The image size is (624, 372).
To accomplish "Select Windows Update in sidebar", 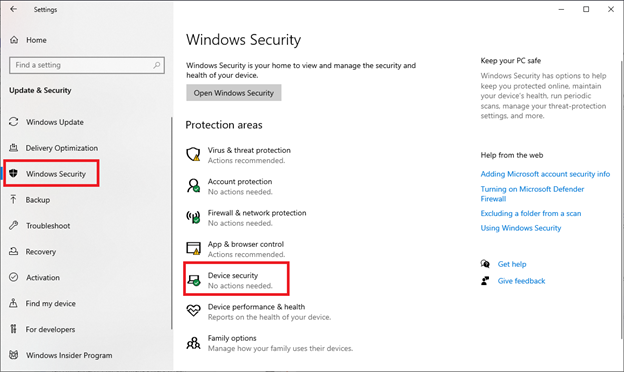I will (55, 122).
